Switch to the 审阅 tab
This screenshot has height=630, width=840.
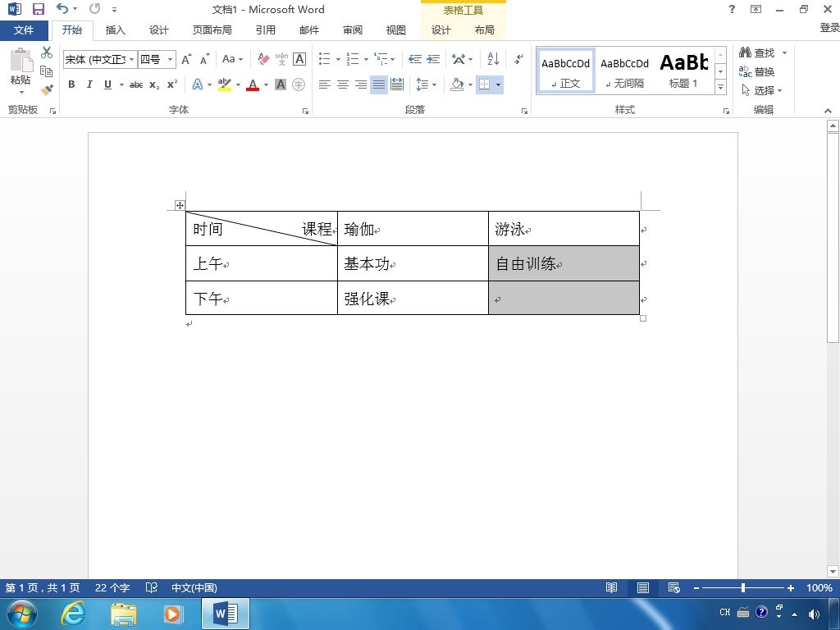pyautogui.click(x=353, y=30)
